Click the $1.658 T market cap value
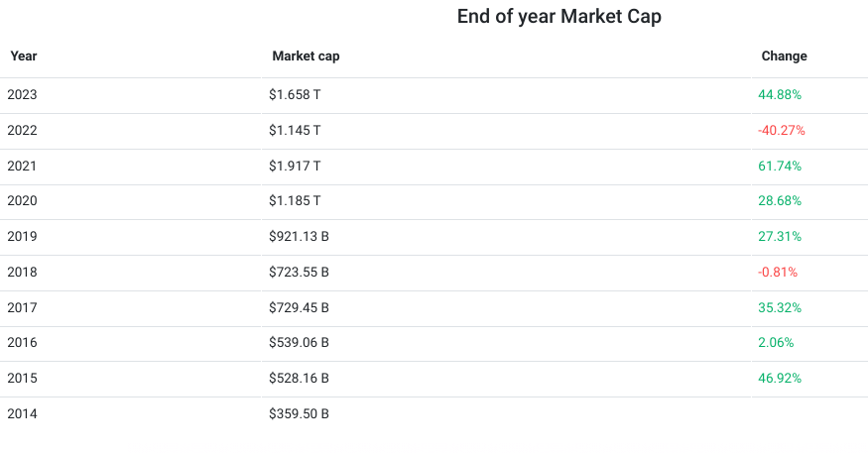 coord(295,95)
